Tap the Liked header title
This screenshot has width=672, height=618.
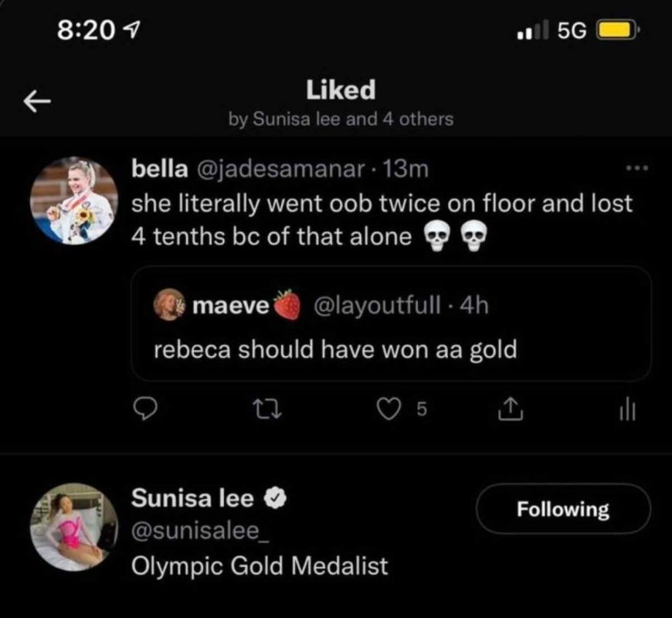pos(341,90)
